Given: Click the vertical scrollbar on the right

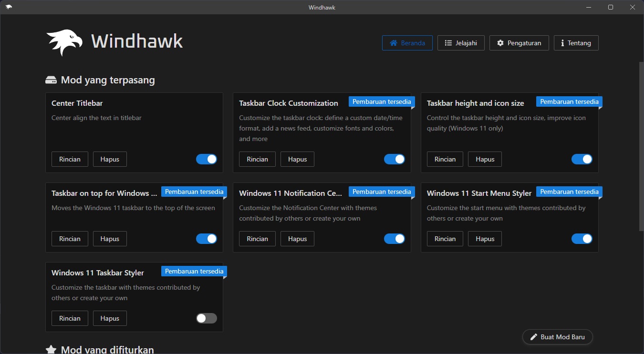Looking at the screenshot, I should 641,143.
